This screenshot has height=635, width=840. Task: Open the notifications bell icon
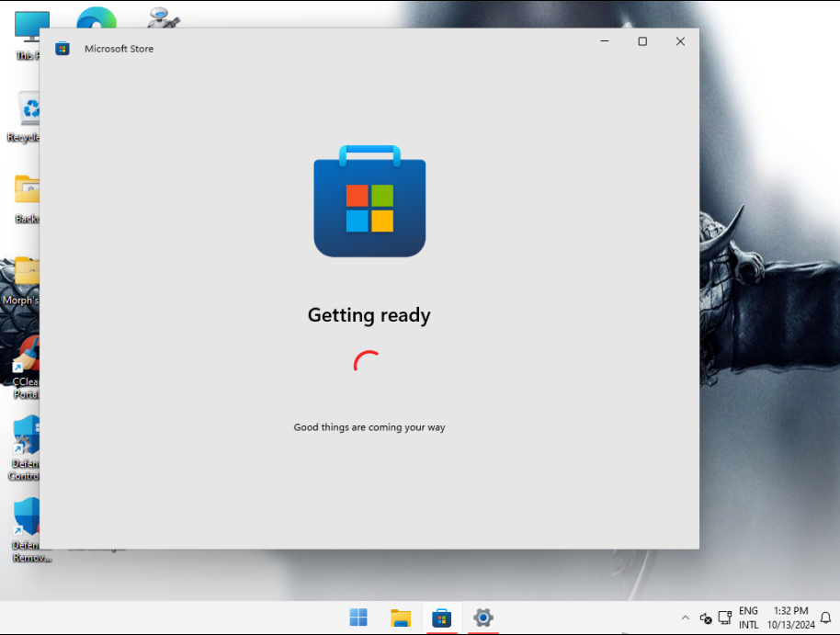826,618
